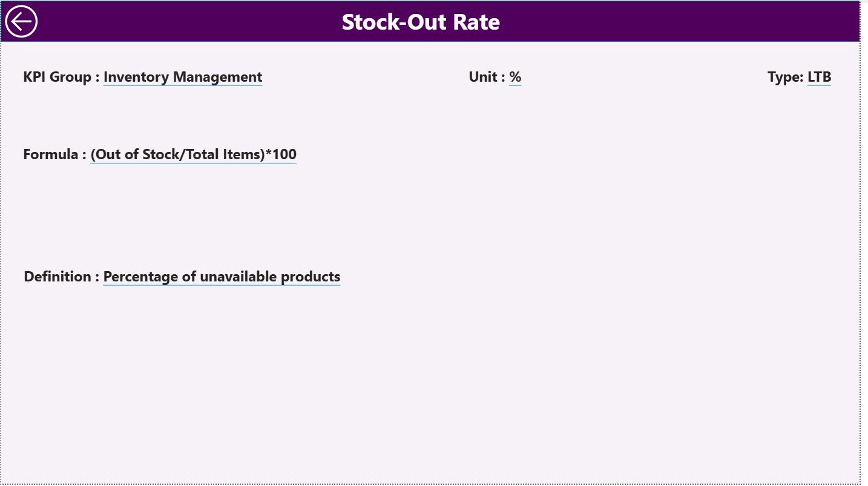Select the back button in the purple header
The height and width of the screenshot is (486, 868).
click(x=21, y=21)
